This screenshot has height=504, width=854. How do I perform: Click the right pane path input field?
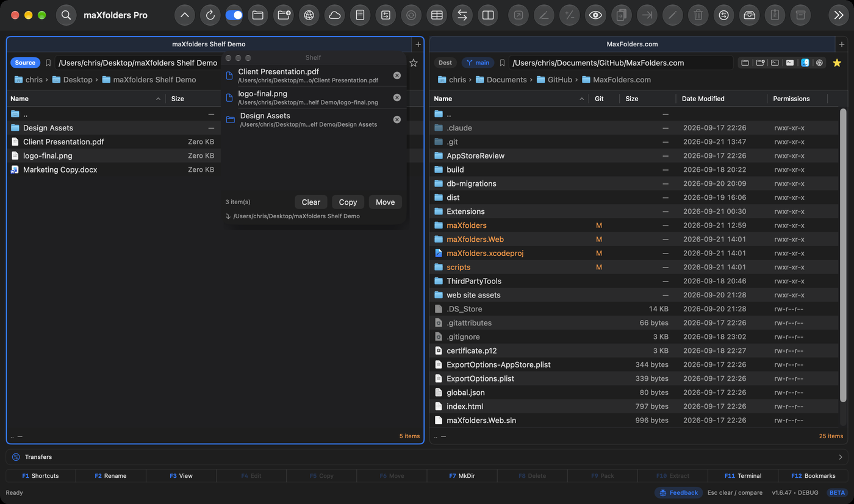[x=621, y=63]
